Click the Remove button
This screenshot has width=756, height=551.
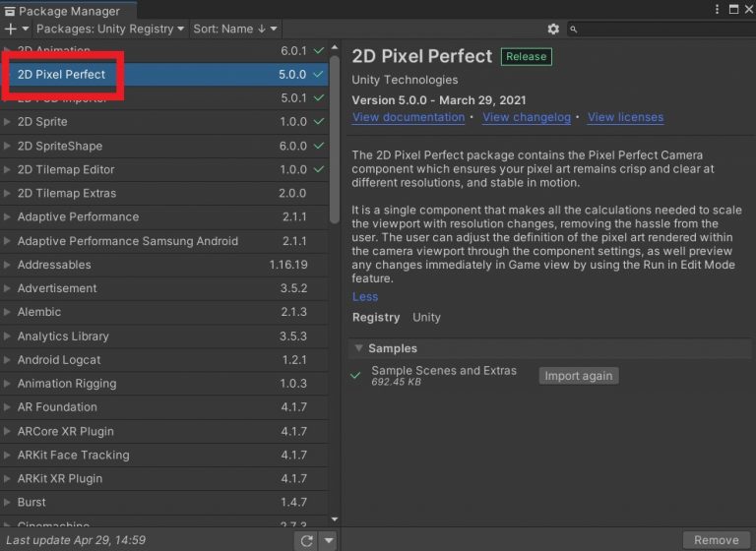(x=716, y=540)
